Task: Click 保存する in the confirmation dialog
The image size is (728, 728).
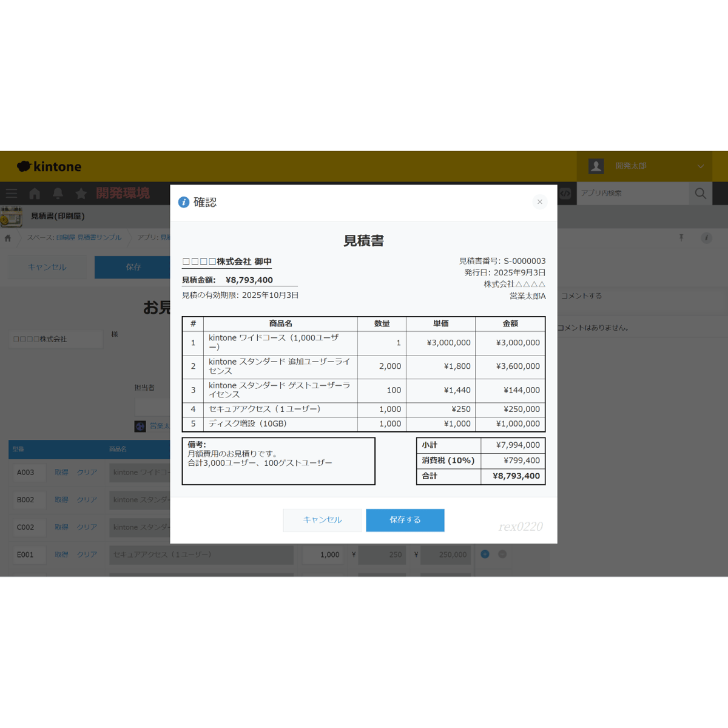Action: click(x=405, y=520)
